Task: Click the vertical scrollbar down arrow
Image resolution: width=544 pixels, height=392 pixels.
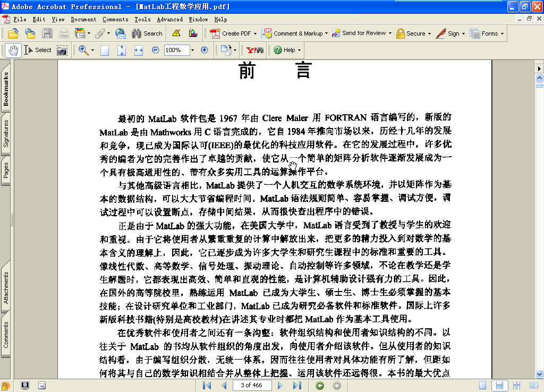Action: tap(539, 374)
